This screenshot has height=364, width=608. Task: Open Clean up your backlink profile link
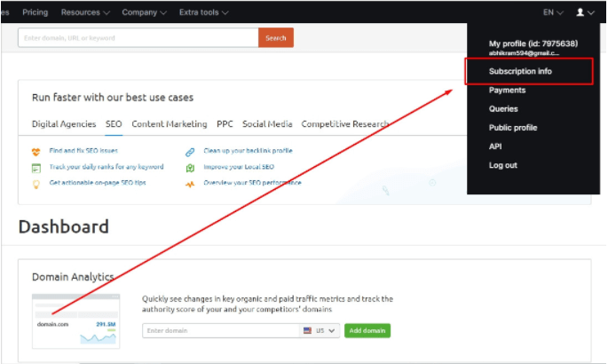pos(248,150)
